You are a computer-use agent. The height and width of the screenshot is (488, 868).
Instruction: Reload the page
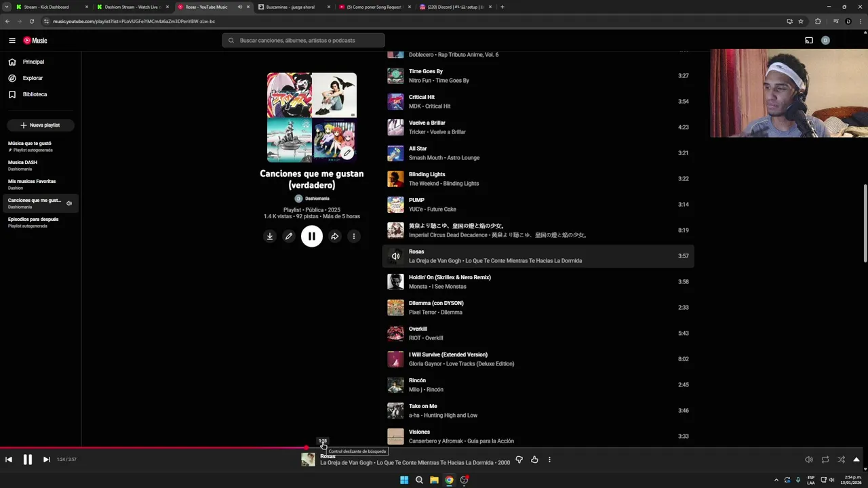[x=31, y=21]
